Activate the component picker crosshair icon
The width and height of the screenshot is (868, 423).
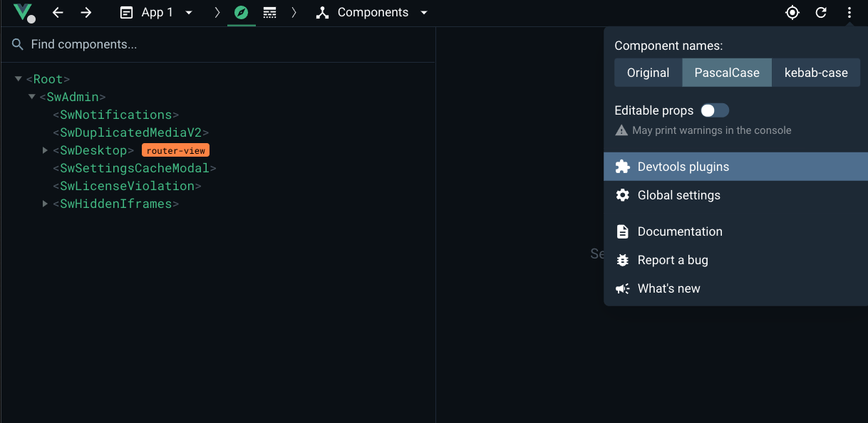click(x=792, y=12)
